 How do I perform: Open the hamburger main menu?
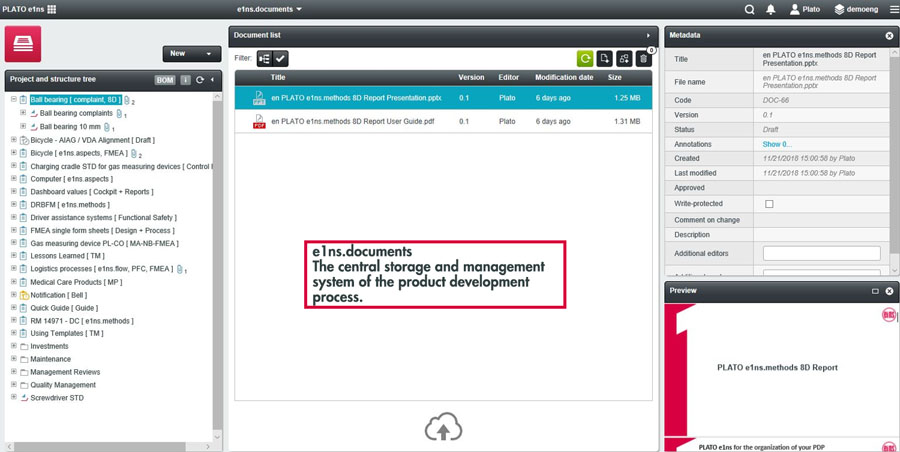(x=894, y=9)
